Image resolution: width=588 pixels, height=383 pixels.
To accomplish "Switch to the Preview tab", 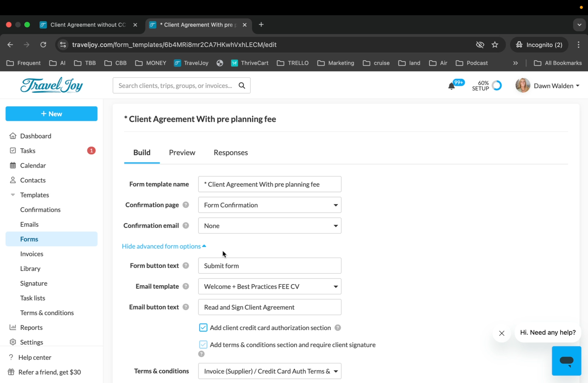I will [x=182, y=152].
